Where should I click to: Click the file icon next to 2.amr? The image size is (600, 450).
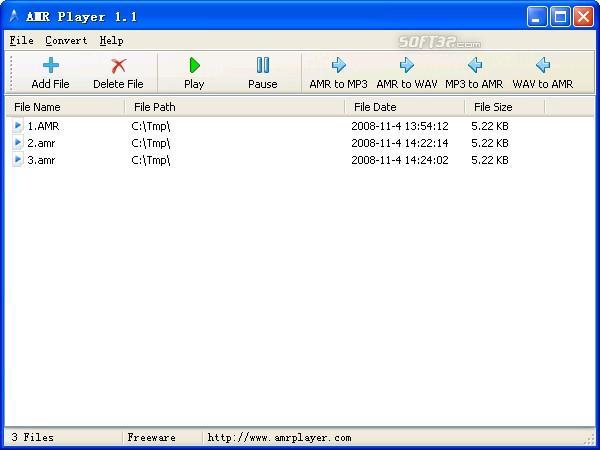(18, 143)
